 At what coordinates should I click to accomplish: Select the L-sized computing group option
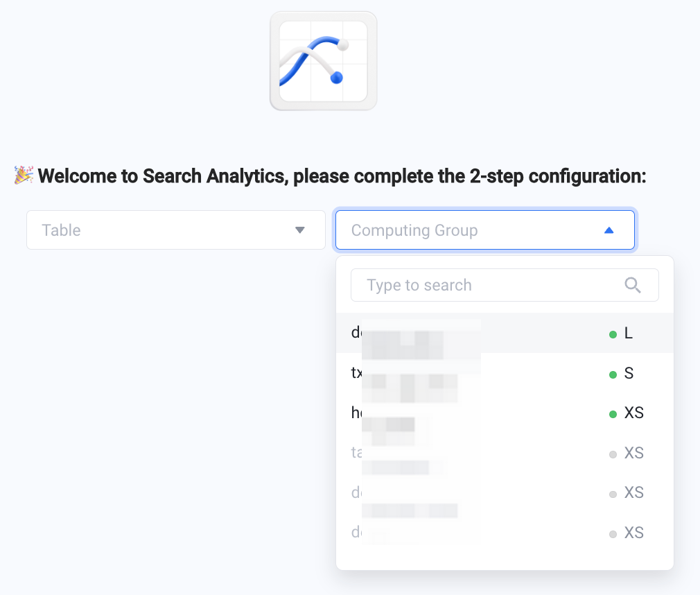click(505, 334)
